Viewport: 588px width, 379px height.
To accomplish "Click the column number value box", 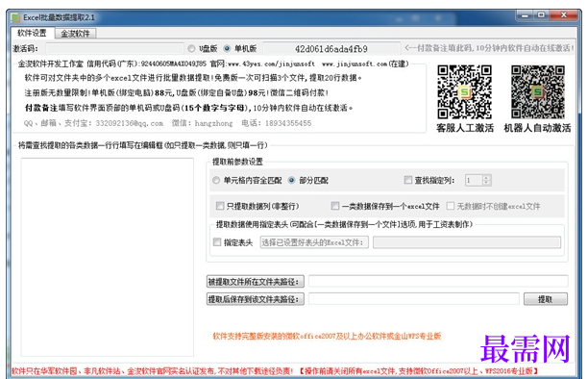I will (474, 180).
